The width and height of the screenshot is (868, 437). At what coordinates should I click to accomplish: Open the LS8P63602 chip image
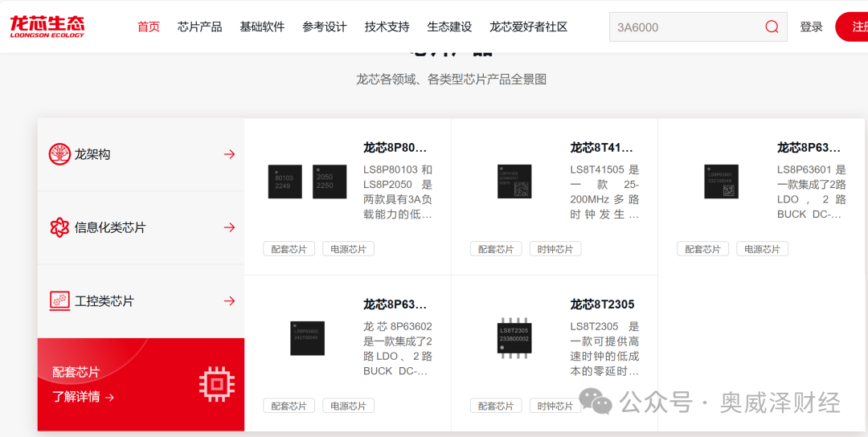[x=307, y=338]
